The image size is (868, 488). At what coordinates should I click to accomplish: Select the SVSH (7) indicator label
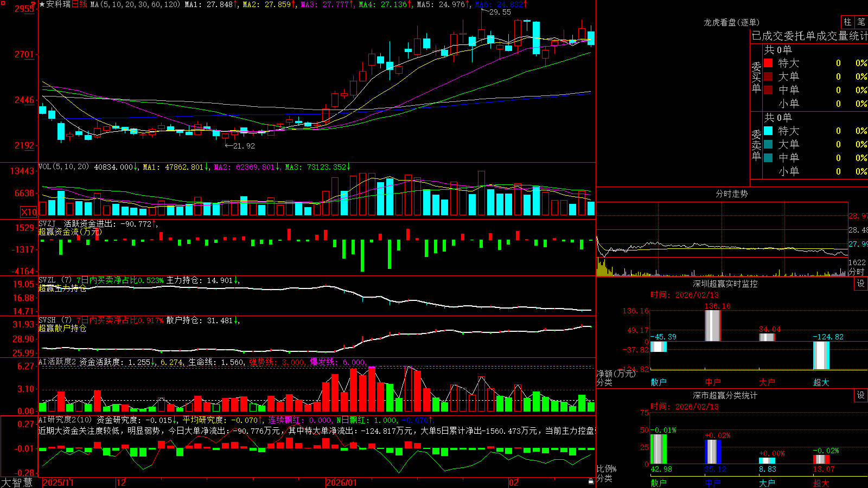tap(55, 320)
